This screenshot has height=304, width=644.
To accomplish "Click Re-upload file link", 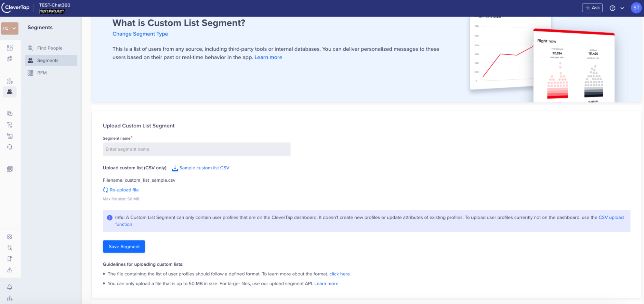I will [x=124, y=190].
